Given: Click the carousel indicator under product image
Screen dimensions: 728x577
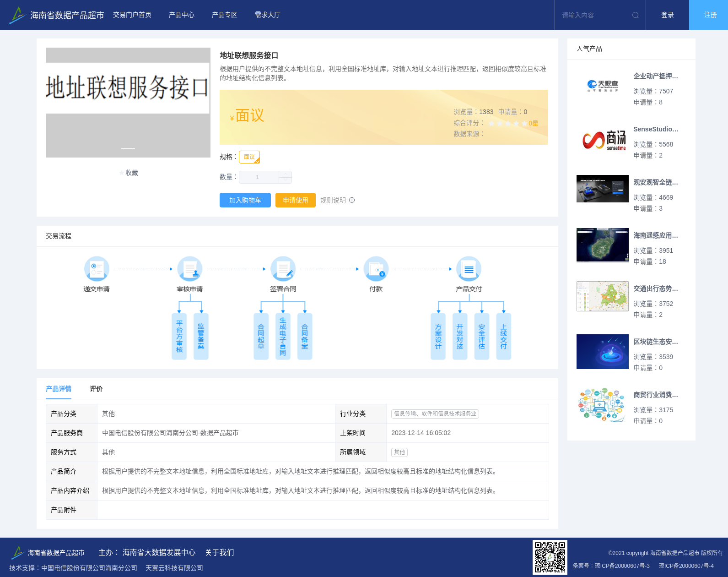Looking at the screenshot, I should 128,148.
